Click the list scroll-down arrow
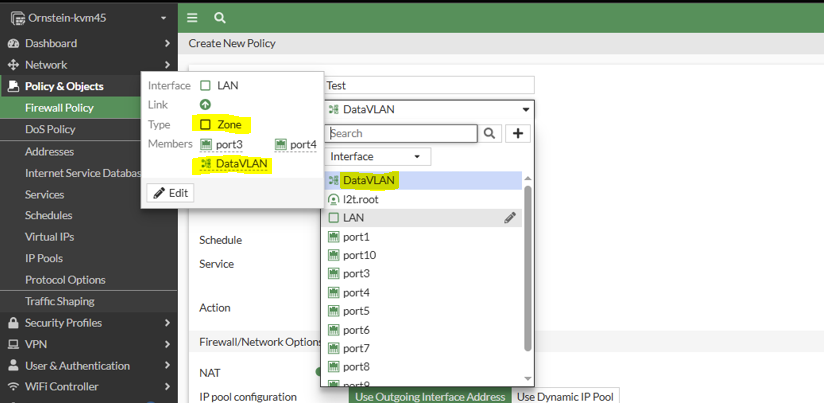The height and width of the screenshot is (403, 824). [x=528, y=378]
